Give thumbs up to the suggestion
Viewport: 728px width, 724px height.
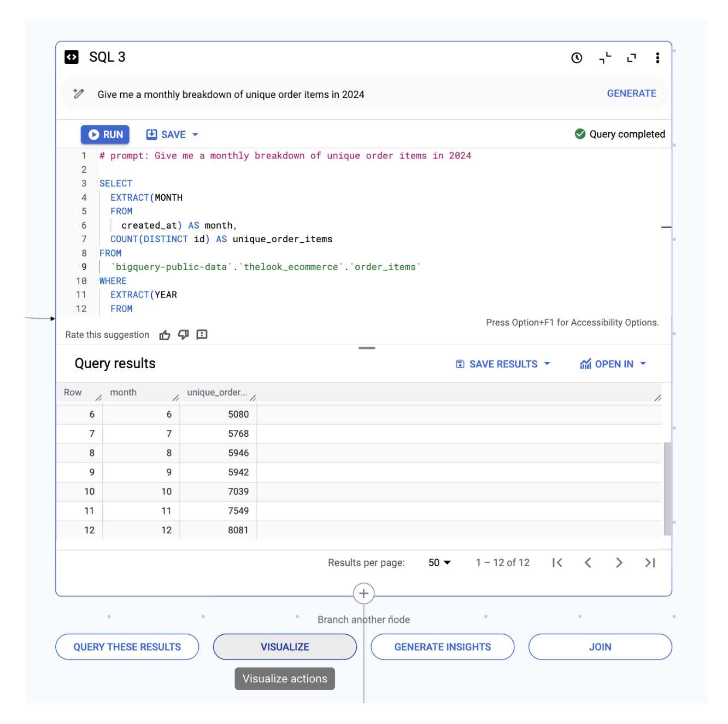(x=165, y=335)
